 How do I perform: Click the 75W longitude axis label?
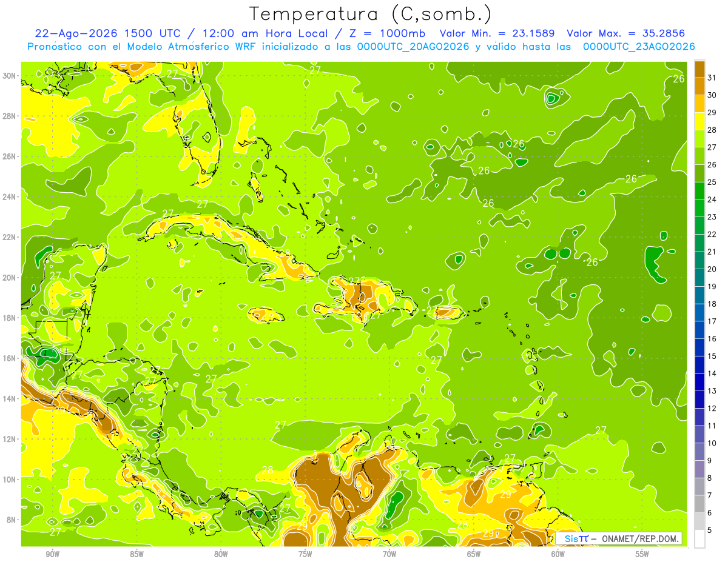(305, 554)
